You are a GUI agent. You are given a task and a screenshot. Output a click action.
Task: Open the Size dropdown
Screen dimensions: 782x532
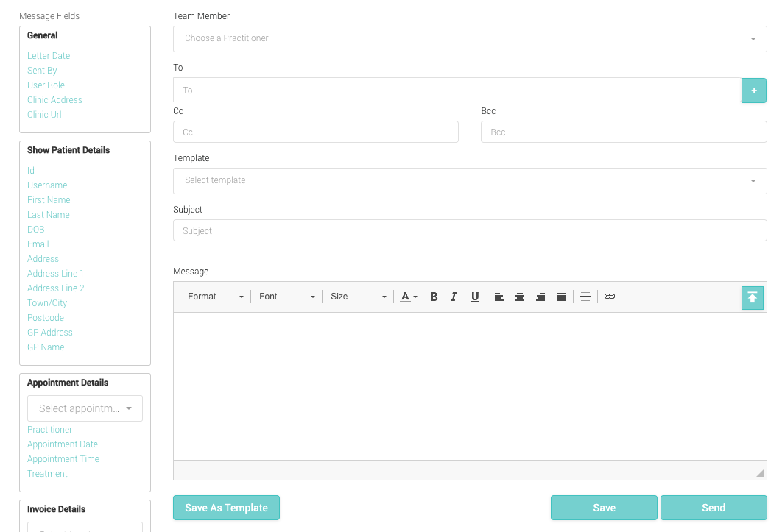click(x=358, y=297)
